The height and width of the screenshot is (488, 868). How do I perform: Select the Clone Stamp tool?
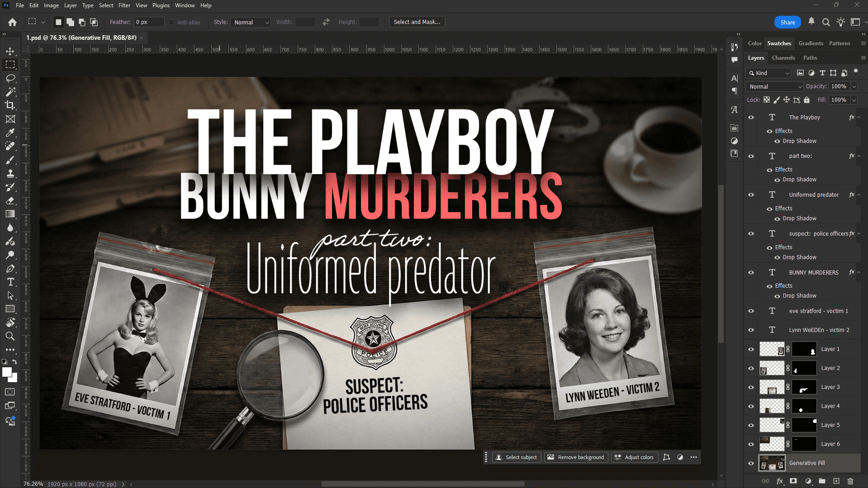tap(10, 173)
